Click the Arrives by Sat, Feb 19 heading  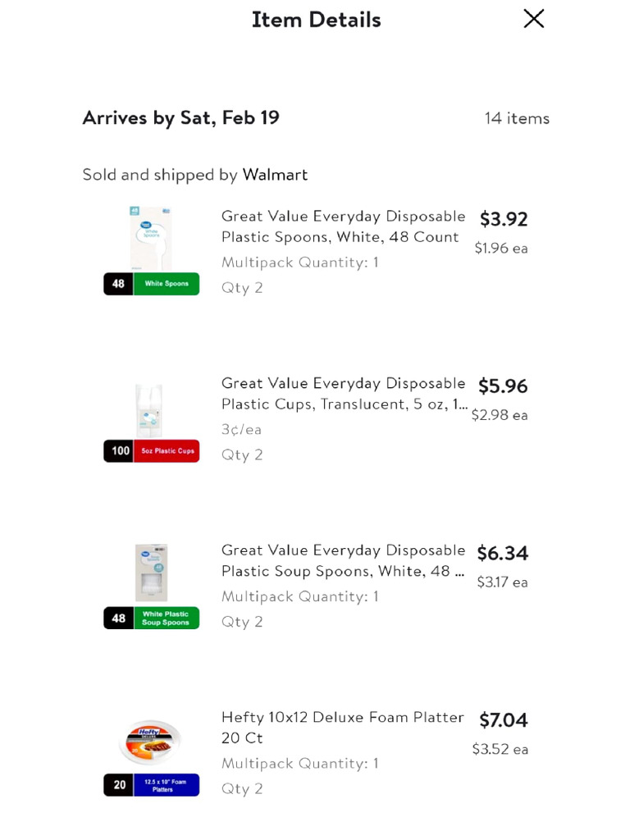[x=180, y=118]
